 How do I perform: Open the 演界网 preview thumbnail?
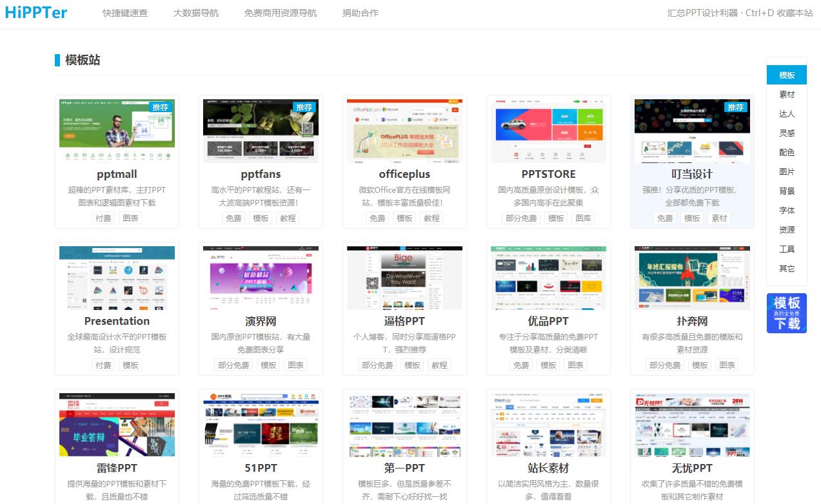click(261, 278)
